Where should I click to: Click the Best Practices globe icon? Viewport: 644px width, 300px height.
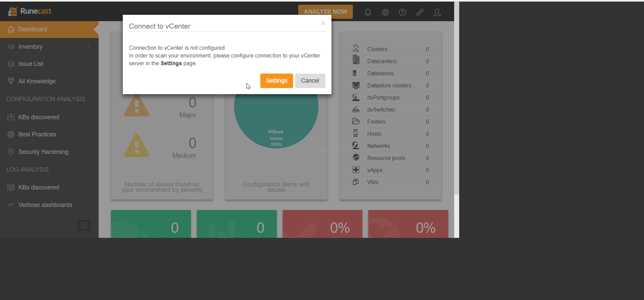click(x=11, y=134)
